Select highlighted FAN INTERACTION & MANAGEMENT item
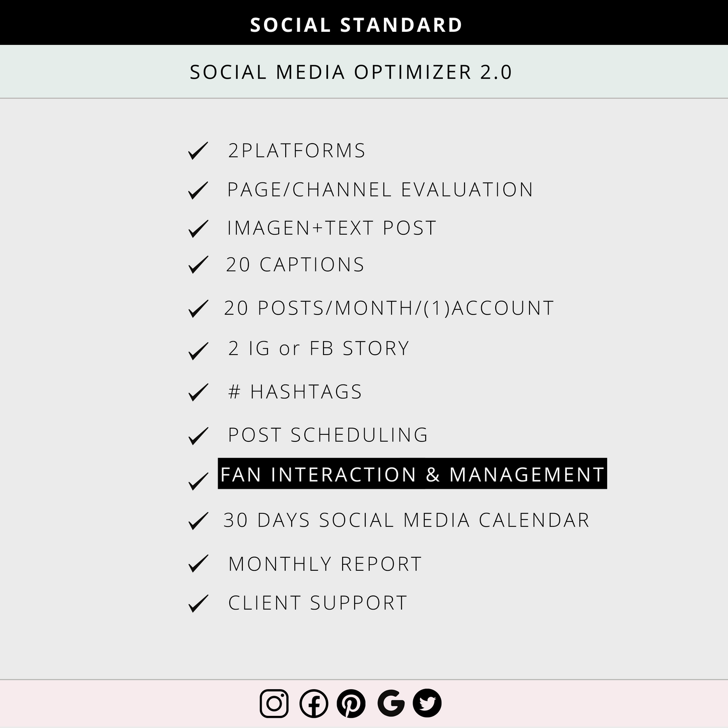728x728 pixels. pos(412,474)
